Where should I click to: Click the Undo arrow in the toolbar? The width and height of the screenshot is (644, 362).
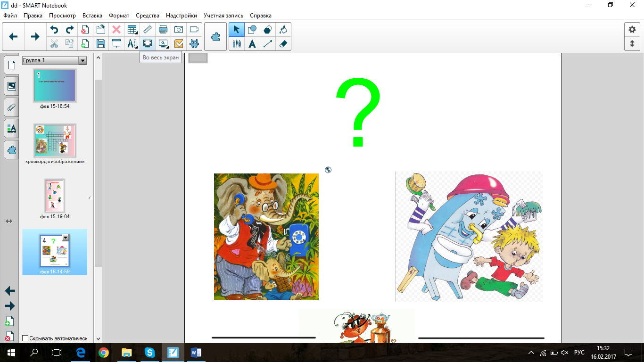tap(54, 30)
